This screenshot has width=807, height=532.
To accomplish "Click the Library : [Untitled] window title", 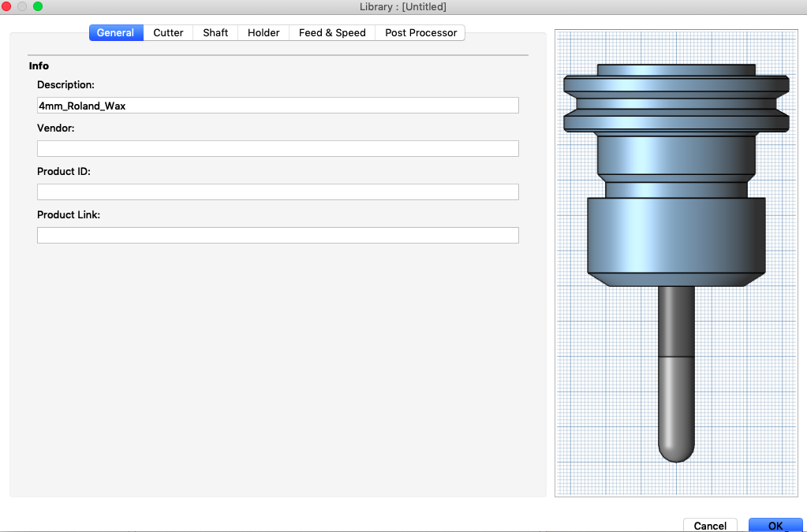I will tap(403, 6).
